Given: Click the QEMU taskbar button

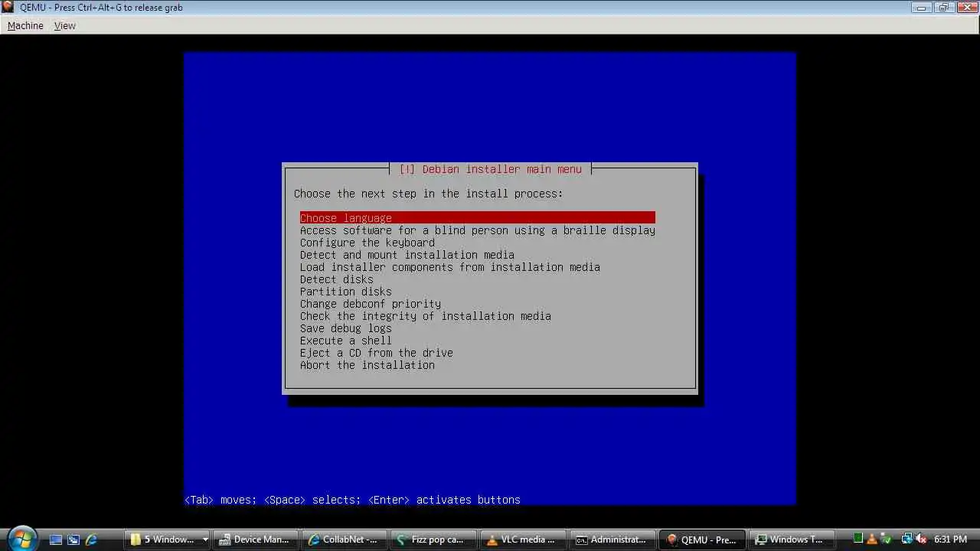Looking at the screenshot, I should pyautogui.click(x=701, y=540).
